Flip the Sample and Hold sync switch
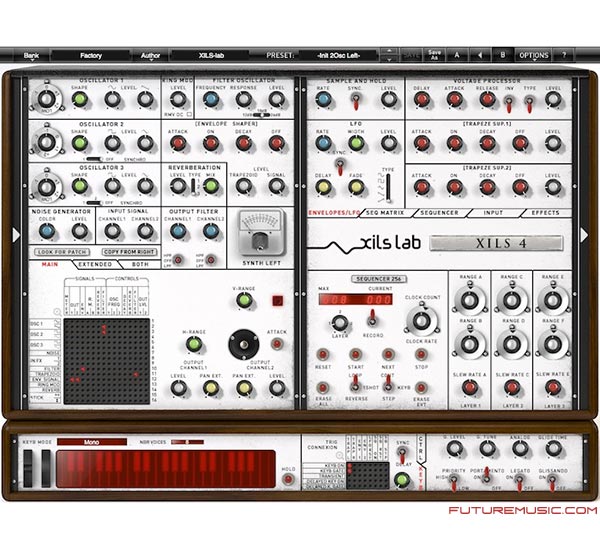The image size is (600, 550). [x=355, y=101]
